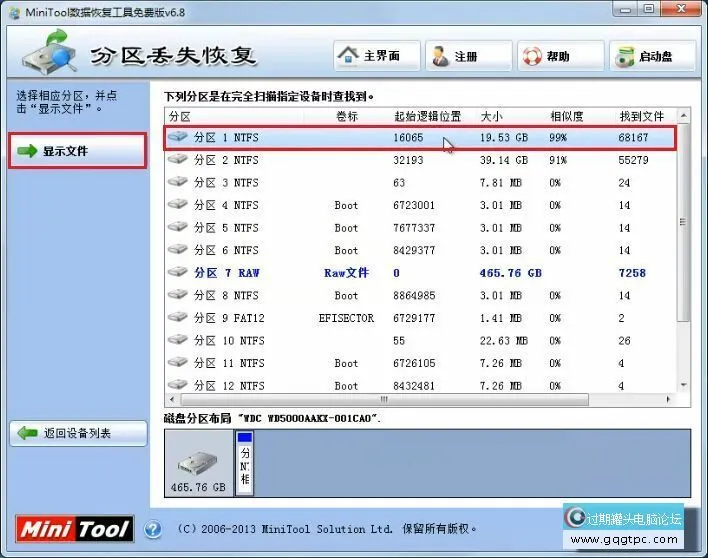This screenshot has width=708, height=558.
Task: Sort by the 起始逻辑位置 column header
Action: click(428, 116)
